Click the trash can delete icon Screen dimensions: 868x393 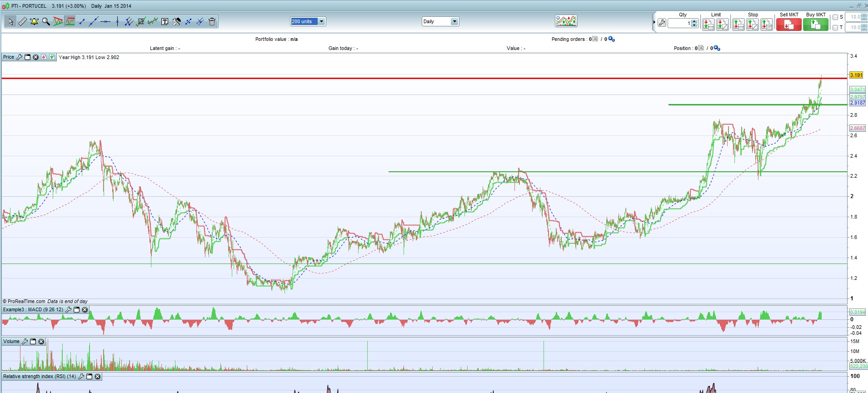click(x=212, y=21)
